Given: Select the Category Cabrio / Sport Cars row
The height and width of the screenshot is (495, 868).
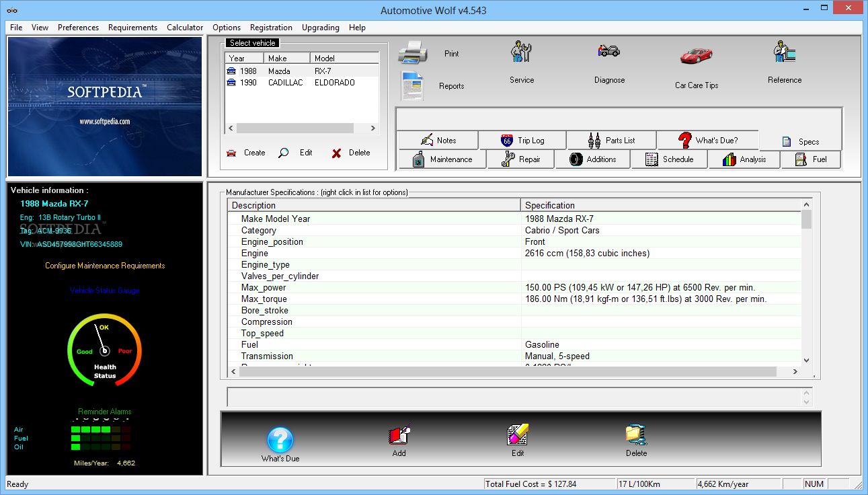Looking at the screenshot, I should coord(514,231).
